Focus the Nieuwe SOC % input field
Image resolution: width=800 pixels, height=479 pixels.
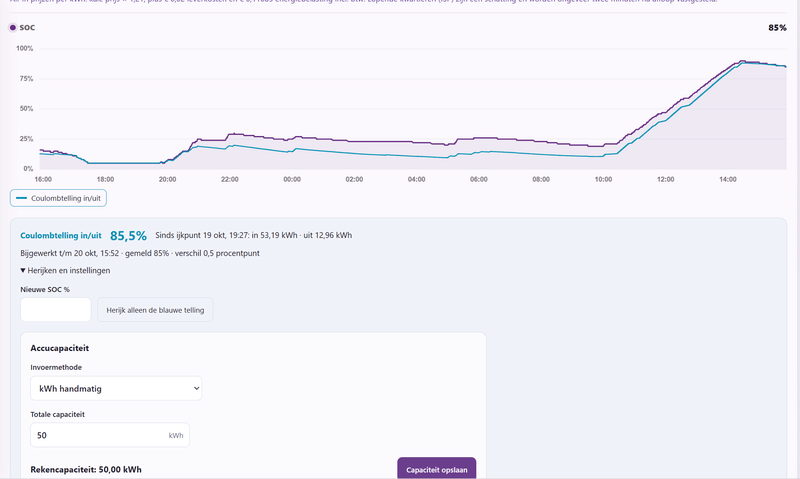[56, 310]
